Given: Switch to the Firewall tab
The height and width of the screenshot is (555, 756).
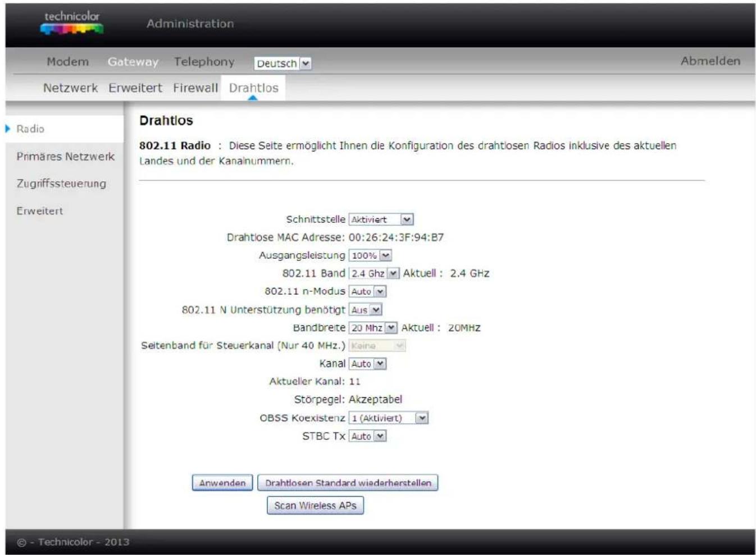Looking at the screenshot, I should [x=195, y=88].
